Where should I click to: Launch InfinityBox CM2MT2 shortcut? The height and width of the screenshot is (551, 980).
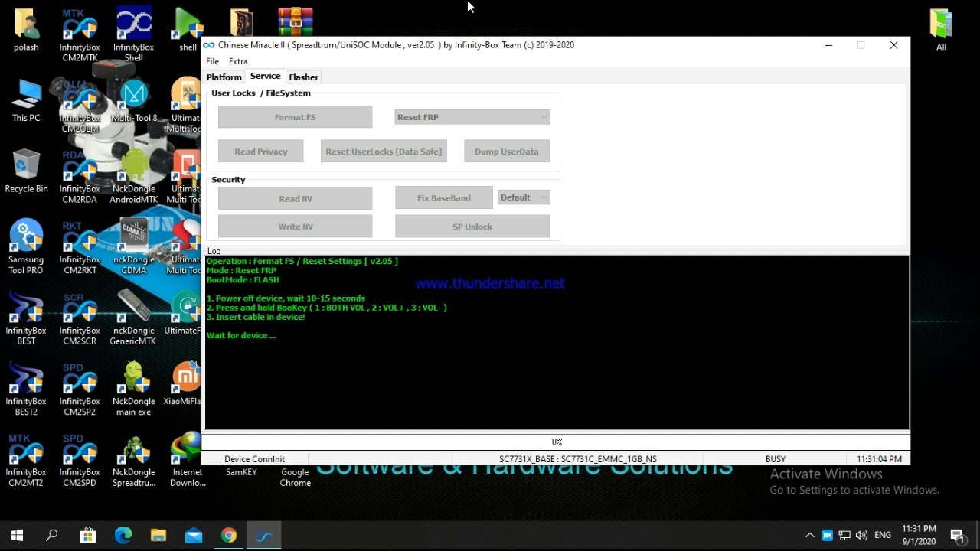click(x=26, y=460)
